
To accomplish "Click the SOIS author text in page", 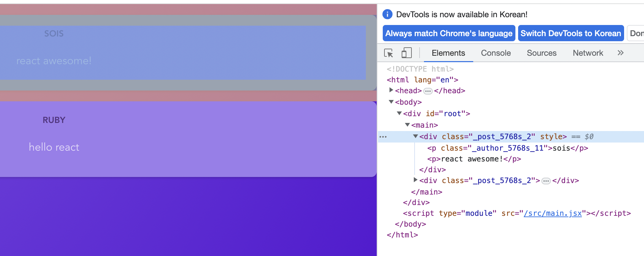I will 54,33.
